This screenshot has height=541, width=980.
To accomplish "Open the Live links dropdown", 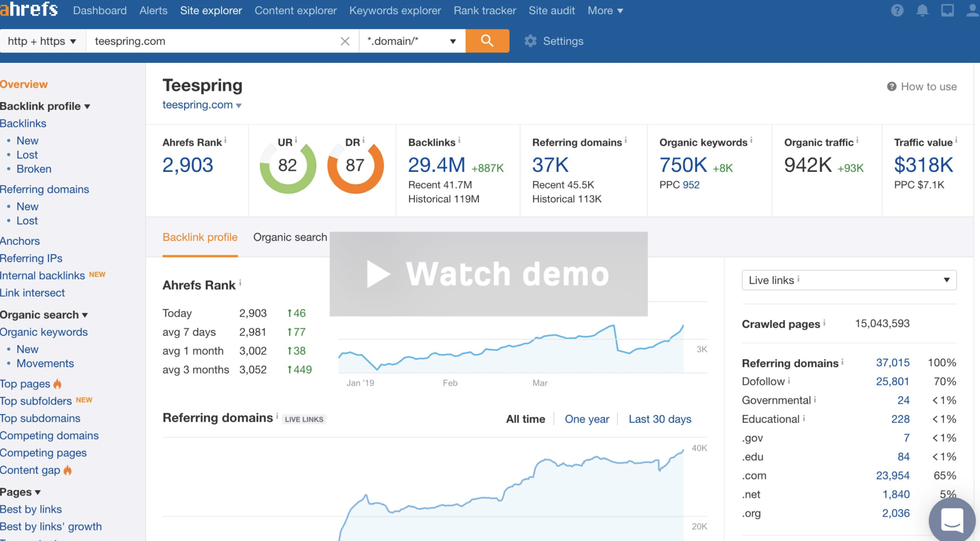I will 849,280.
